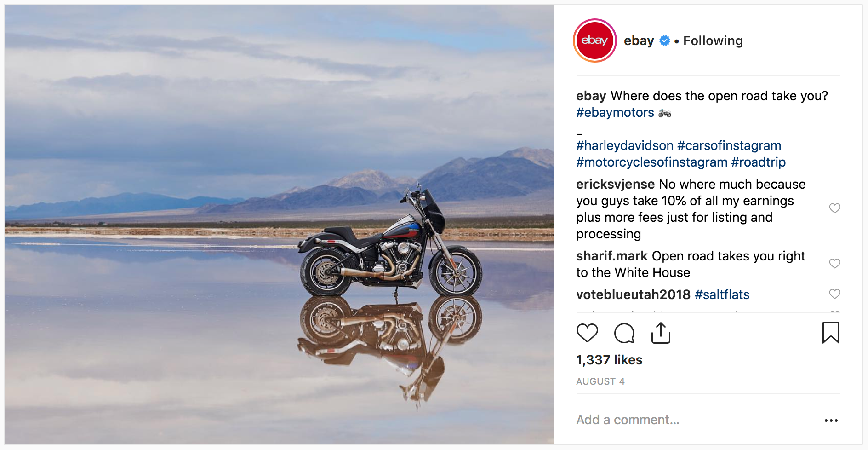Like voteblueutah2018's comment heart
The width and height of the screenshot is (868, 450).
tap(834, 294)
